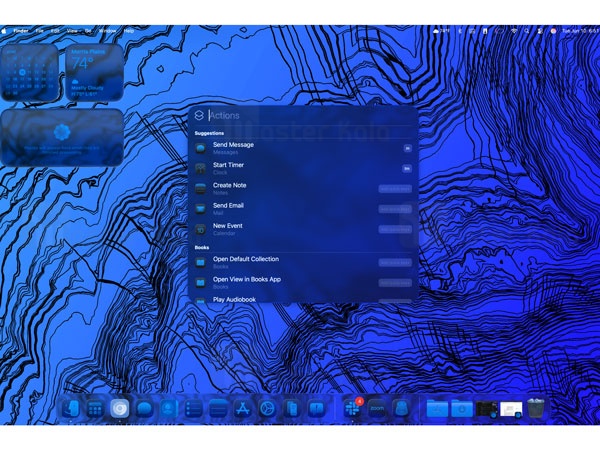This screenshot has height=450, width=600.
Task: Open the dark screenshot thumbnail in Dock
Action: (486, 409)
